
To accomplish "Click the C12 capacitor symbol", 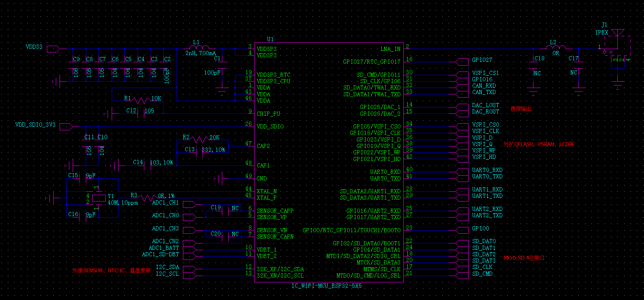I will tap(141, 113).
